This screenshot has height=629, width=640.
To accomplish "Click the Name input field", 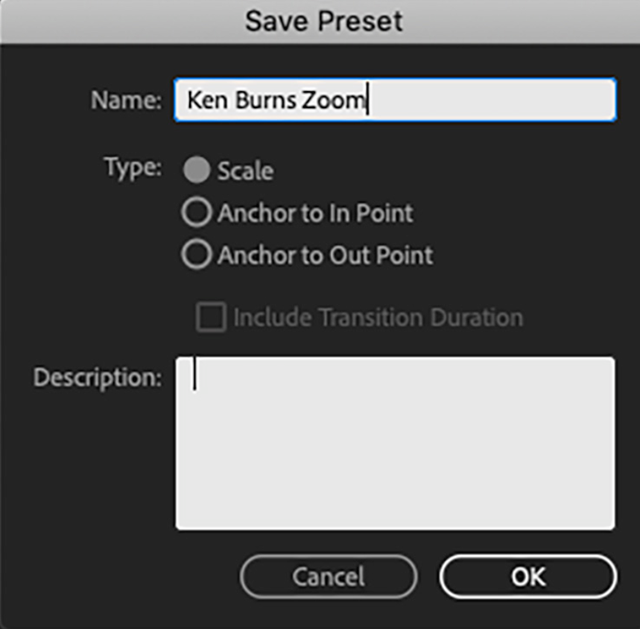I will pos(395,100).
